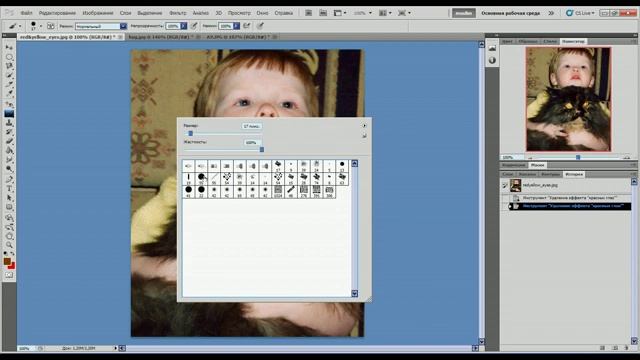Select the Eyedropper tool
Image resolution: width=640 pixels, height=360 pixels.
pyautogui.click(x=9, y=94)
